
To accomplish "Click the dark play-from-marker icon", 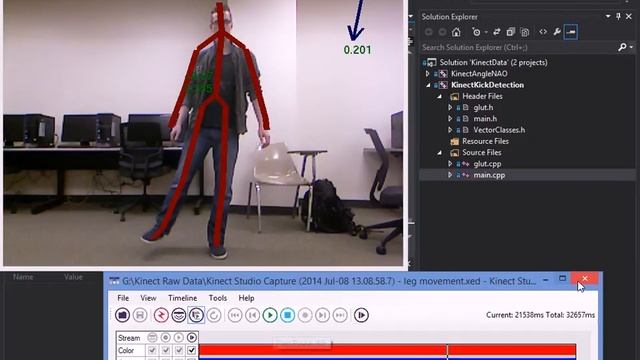I will coord(361,315).
